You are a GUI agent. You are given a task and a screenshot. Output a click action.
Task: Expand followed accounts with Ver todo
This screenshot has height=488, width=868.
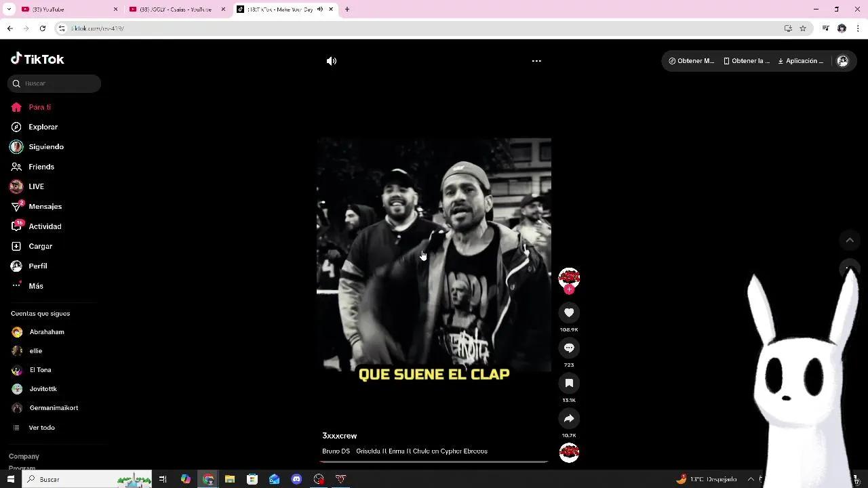click(x=41, y=428)
